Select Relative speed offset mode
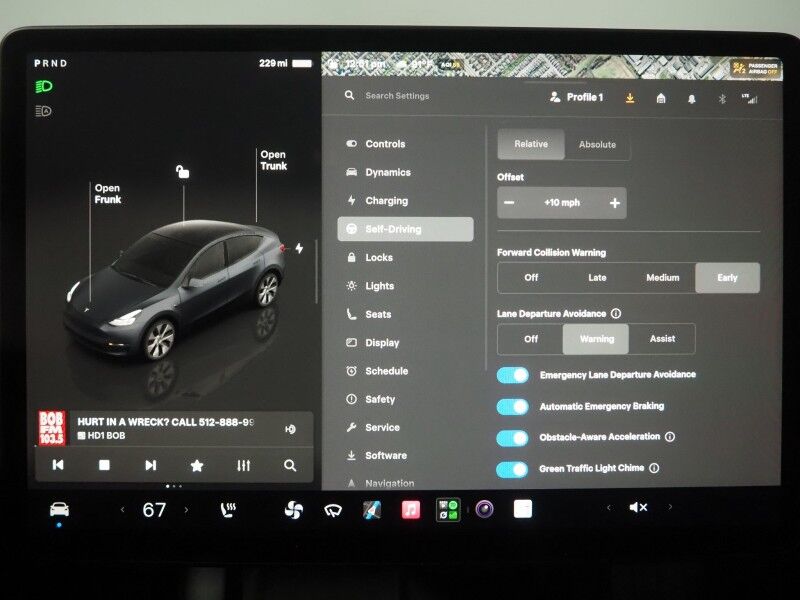800x600 pixels. click(x=531, y=144)
